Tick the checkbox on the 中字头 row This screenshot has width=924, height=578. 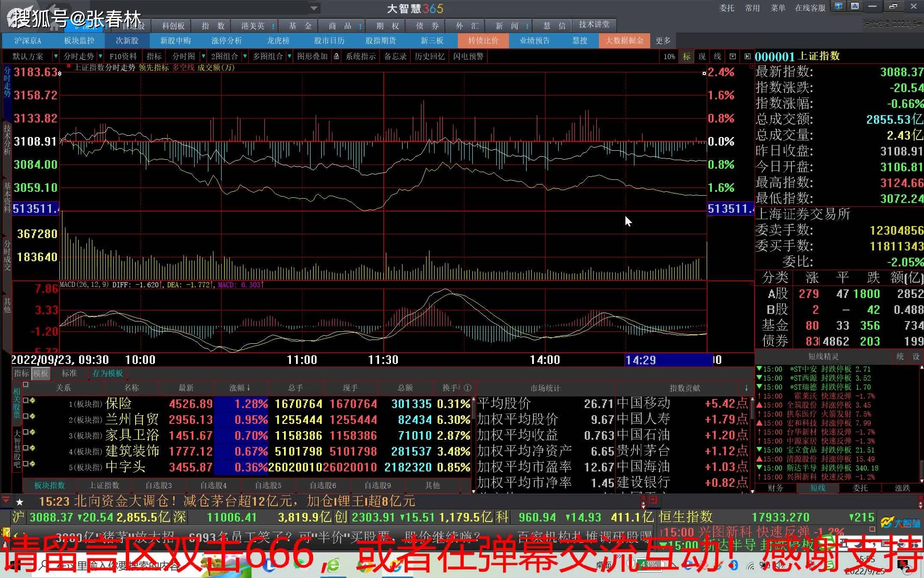pyautogui.click(x=26, y=464)
